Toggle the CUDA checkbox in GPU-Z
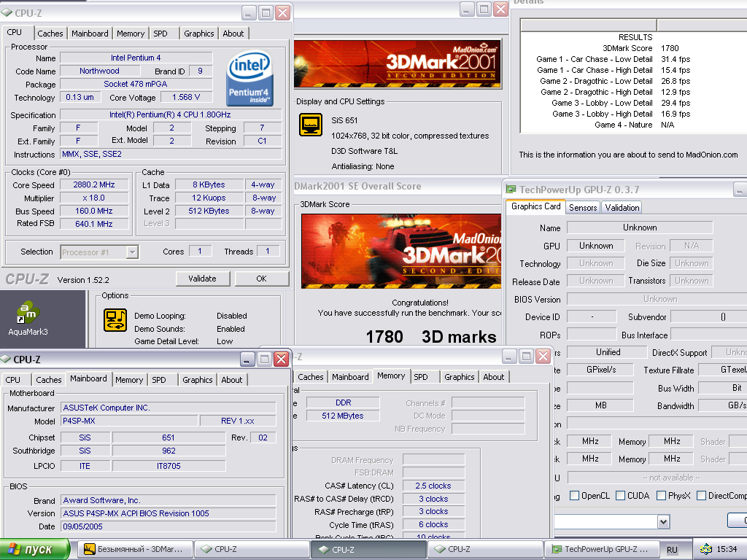The width and height of the screenshot is (747, 560). click(x=620, y=496)
